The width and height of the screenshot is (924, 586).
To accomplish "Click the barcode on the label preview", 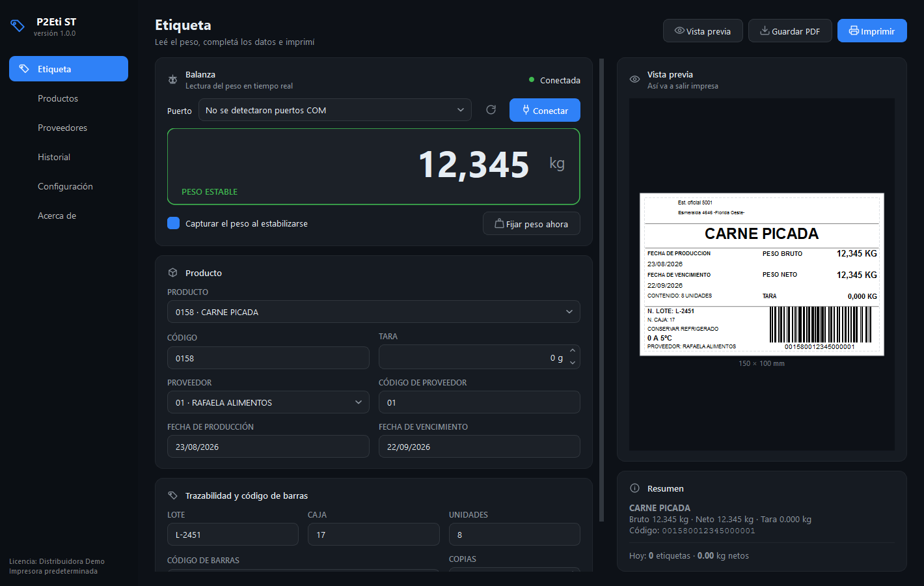I will coord(820,324).
